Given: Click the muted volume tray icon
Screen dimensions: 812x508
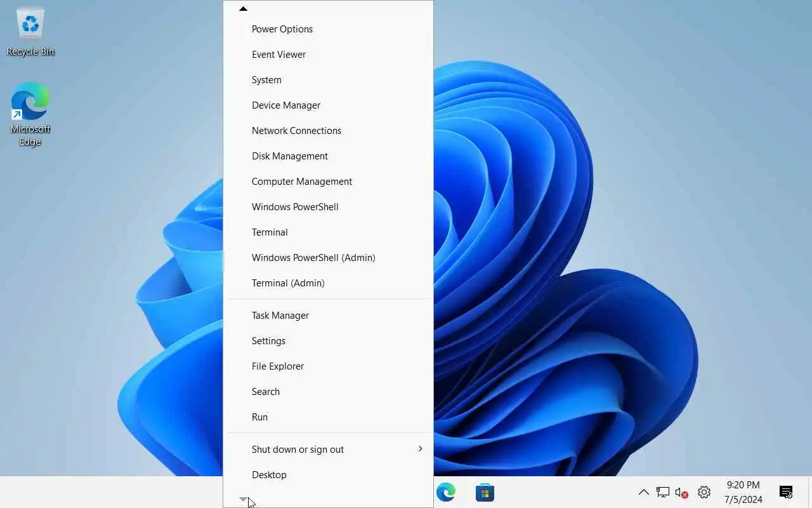Looking at the screenshot, I should click(x=682, y=492).
